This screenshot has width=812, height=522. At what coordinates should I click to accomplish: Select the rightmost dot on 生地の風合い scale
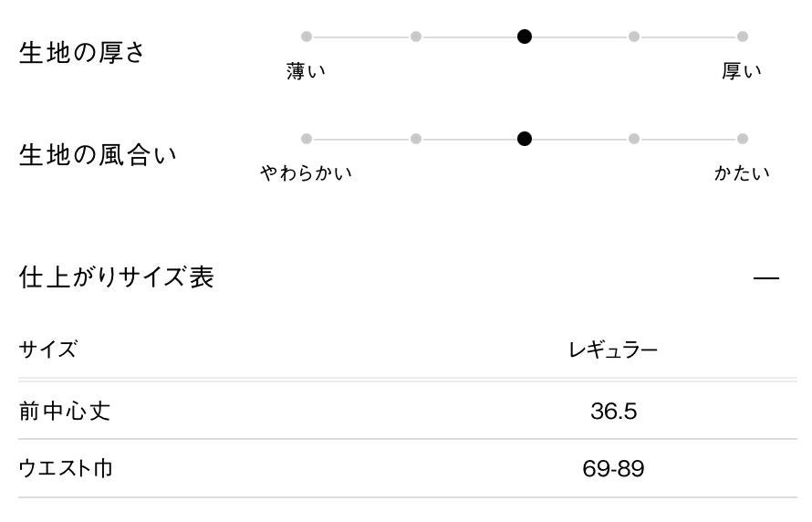pos(743,139)
